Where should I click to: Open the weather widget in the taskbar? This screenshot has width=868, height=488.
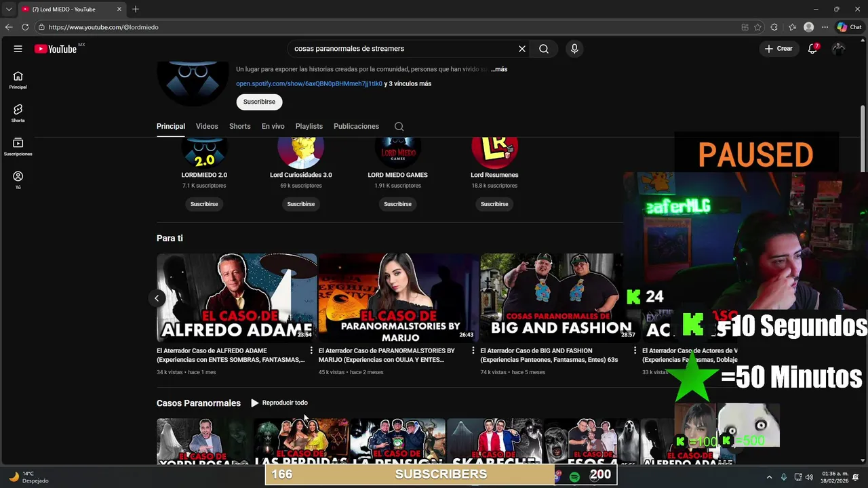point(28,477)
